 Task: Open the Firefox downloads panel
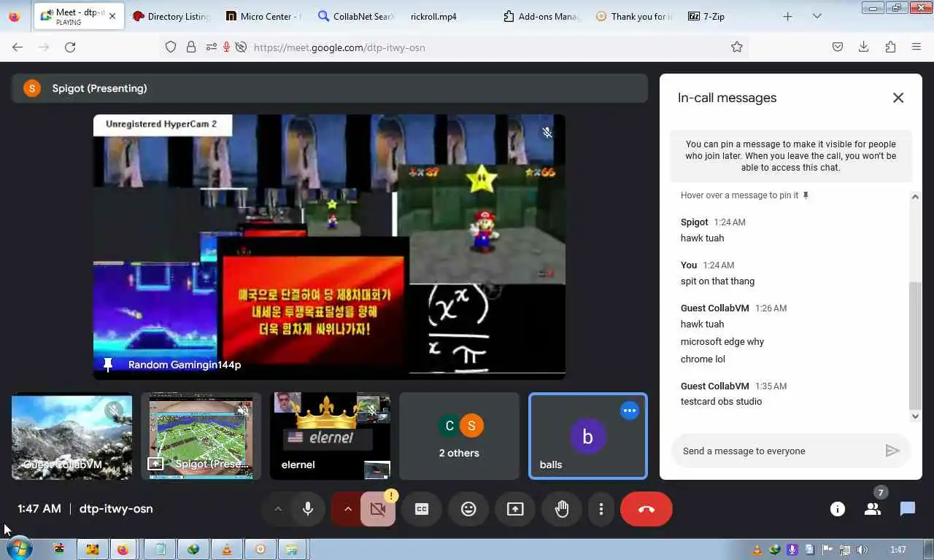[863, 47]
